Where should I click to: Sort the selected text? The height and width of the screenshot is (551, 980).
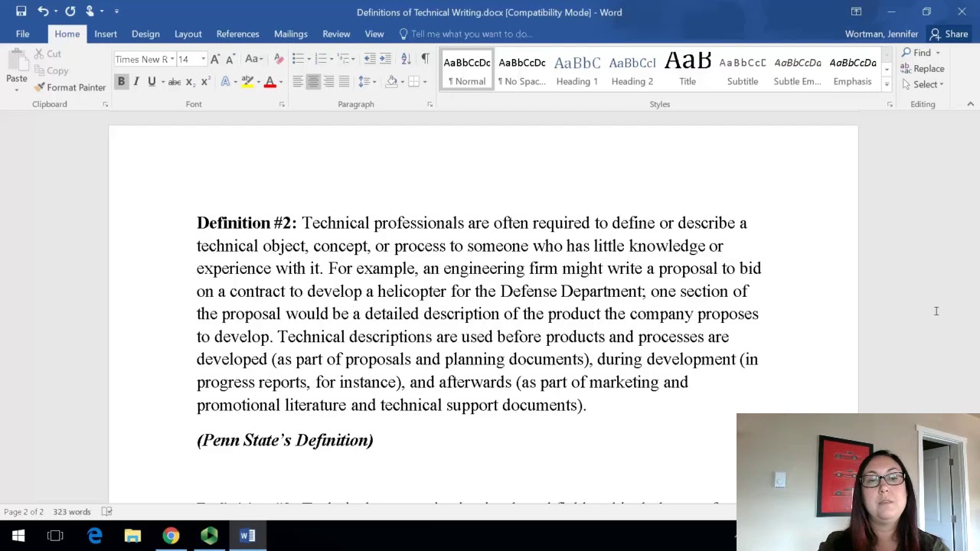(406, 59)
